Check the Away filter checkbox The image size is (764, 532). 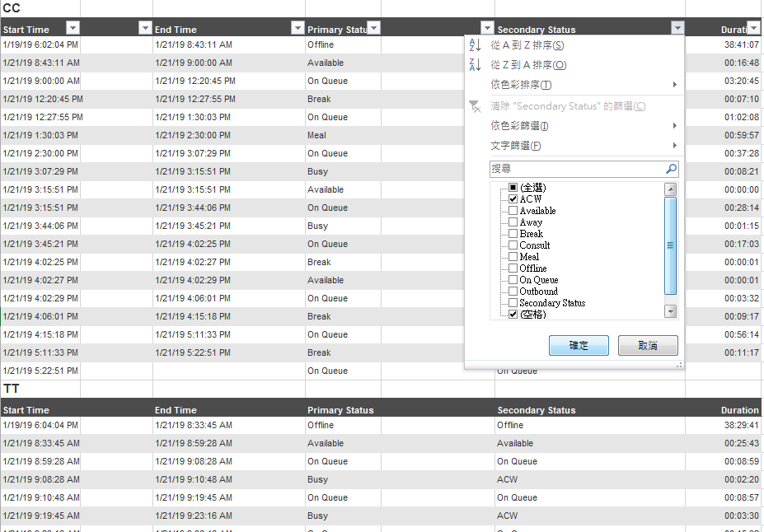[x=513, y=222]
